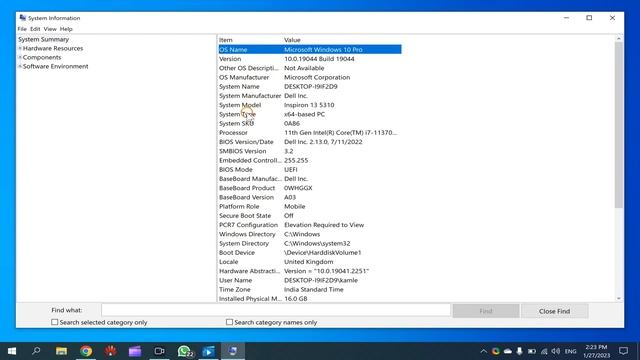The image size is (640, 360).
Task: Select the BIOS Mode row
Action: click(x=310, y=169)
